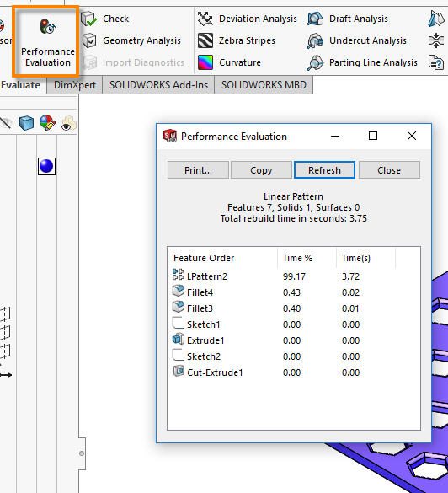
Task: Start Undercut Analysis
Action: 357,40
